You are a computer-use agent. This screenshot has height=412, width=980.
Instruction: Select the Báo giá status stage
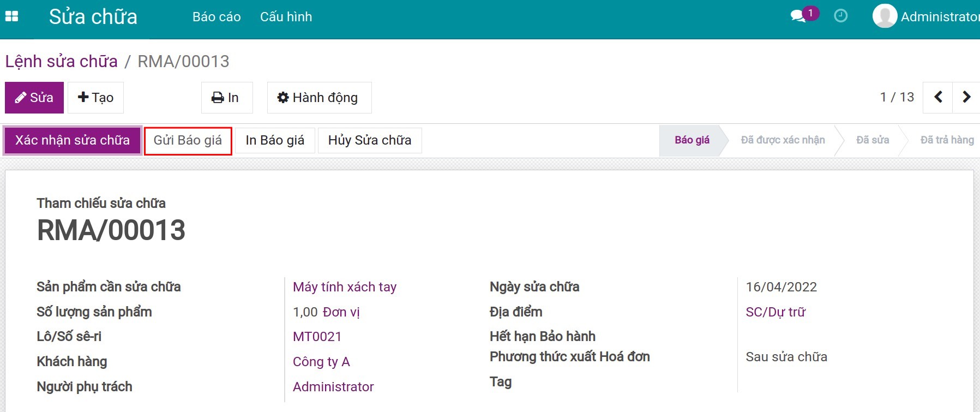[692, 140]
